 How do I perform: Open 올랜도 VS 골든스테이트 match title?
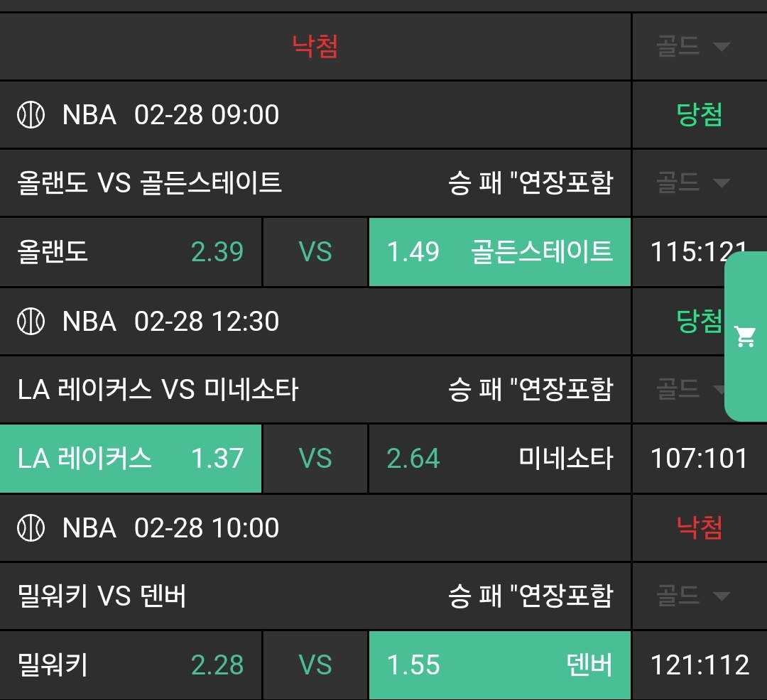pyautogui.click(x=149, y=183)
